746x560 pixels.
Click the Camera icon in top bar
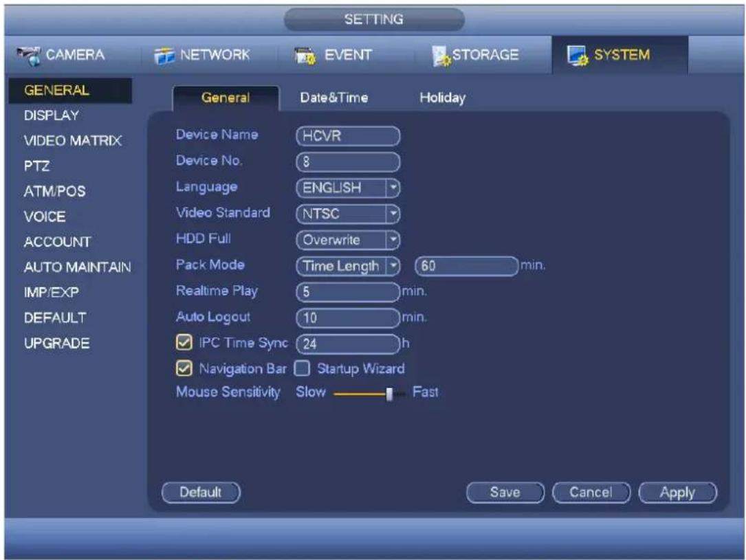(x=29, y=56)
